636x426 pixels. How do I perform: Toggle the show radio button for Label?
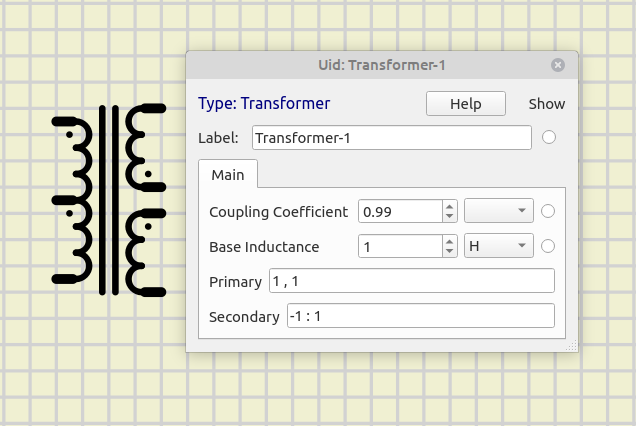(548, 137)
